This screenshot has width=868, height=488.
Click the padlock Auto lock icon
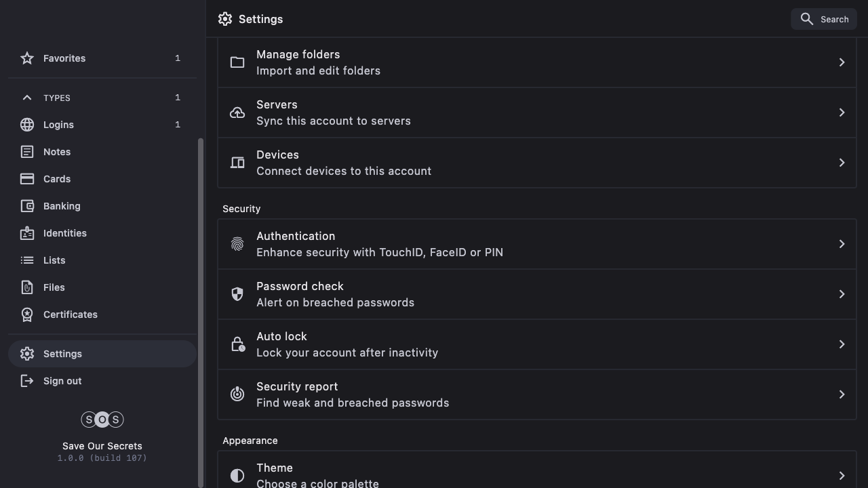pos(237,344)
